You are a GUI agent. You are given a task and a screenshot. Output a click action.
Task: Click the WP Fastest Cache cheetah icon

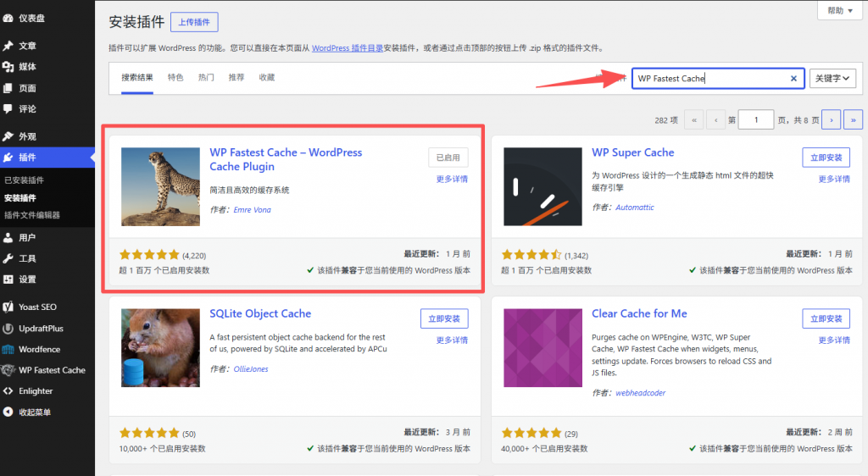(x=8, y=370)
